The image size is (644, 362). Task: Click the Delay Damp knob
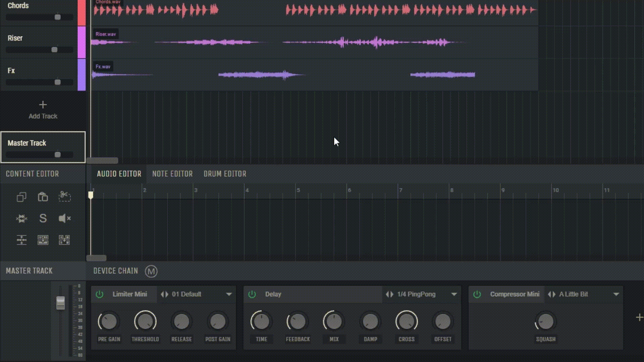(370, 322)
